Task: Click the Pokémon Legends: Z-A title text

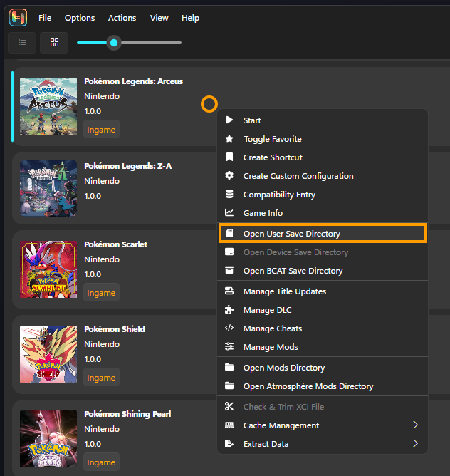Action: (128, 166)
